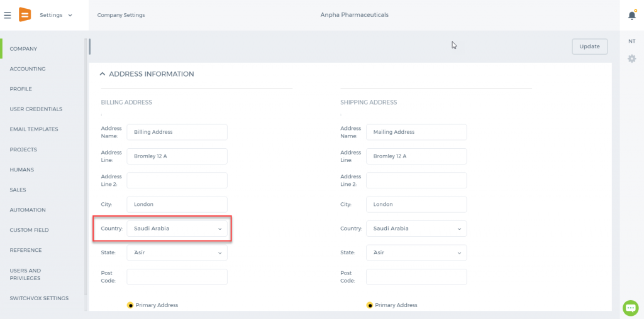Open Users and Privileges section

tap(25, 274)
